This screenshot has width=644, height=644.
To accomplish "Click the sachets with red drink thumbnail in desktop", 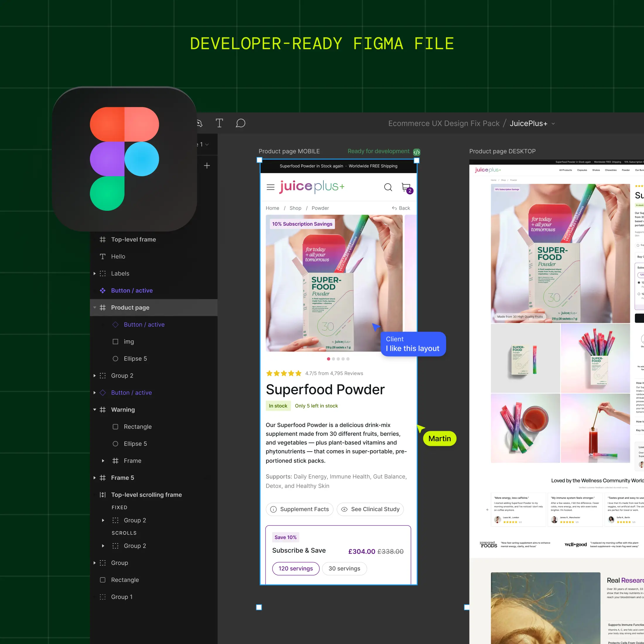I will coord(525,428).
